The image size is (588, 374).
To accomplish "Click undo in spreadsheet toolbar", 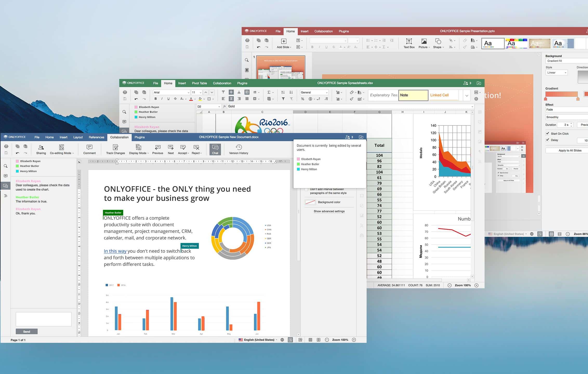I will click(136, 99).
